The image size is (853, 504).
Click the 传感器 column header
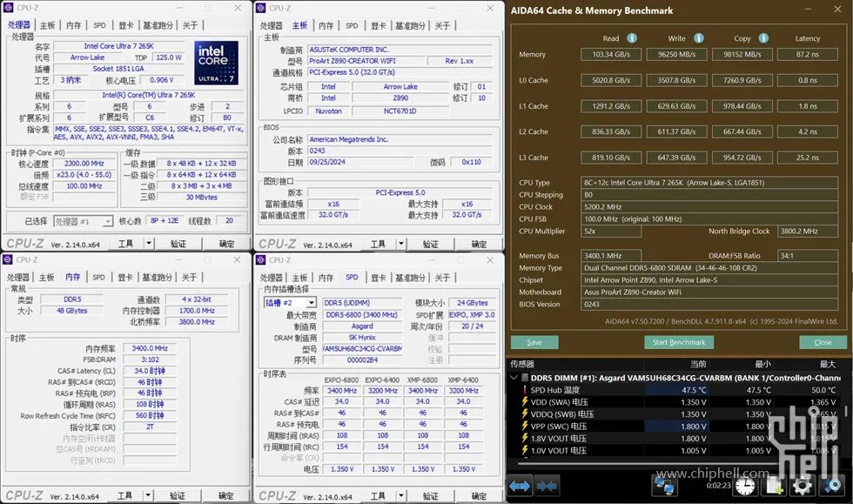pos(522,364)
